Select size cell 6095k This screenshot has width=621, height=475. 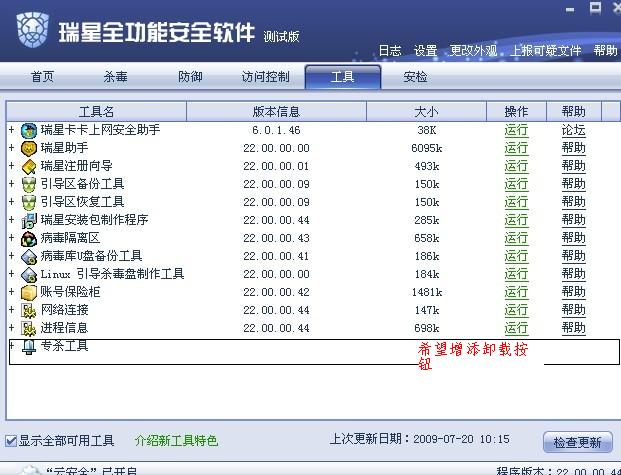coord(427,148)
